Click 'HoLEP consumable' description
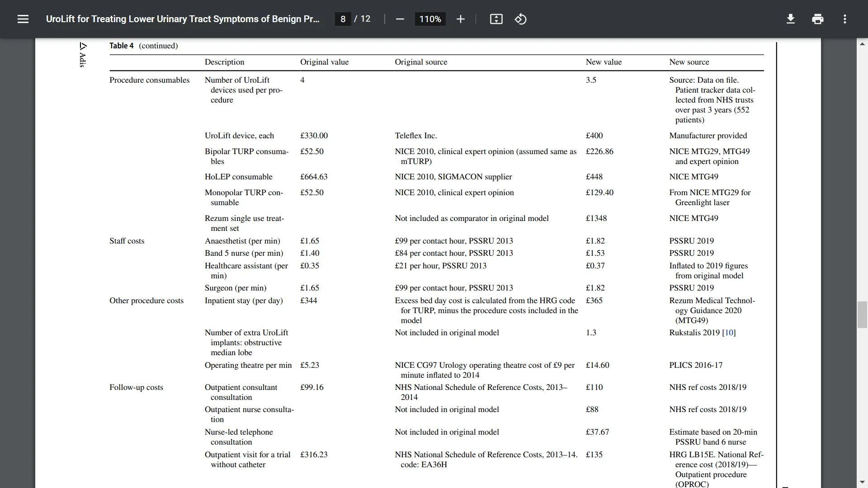This screenshot has height=488, width=868. tap(239, 177)
